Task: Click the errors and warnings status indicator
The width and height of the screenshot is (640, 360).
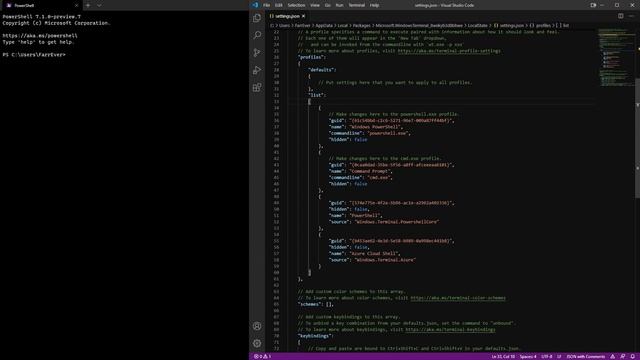Action: tap(262, 356)
